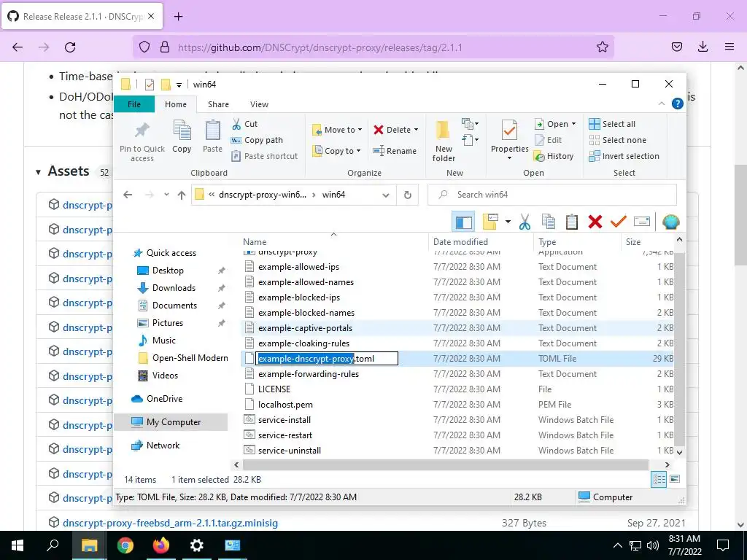Screen dimensions: 747x560
Task: Open the File ribbon tab
Action: point(134,104)
